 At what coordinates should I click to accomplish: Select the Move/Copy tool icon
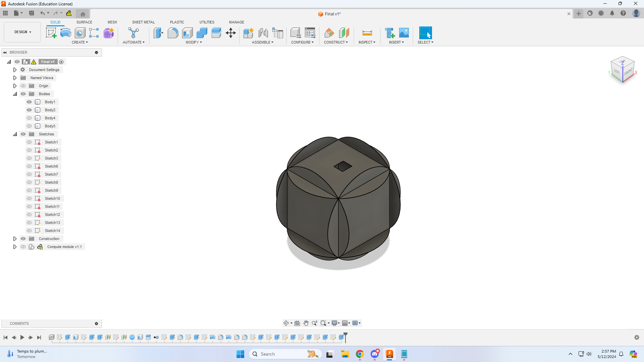click(231, 33)
